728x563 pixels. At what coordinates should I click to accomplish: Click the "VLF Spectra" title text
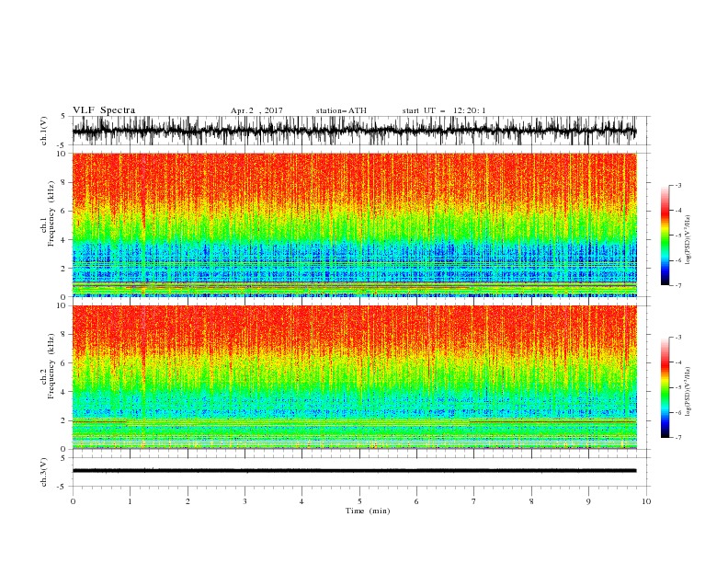[104, 110]
